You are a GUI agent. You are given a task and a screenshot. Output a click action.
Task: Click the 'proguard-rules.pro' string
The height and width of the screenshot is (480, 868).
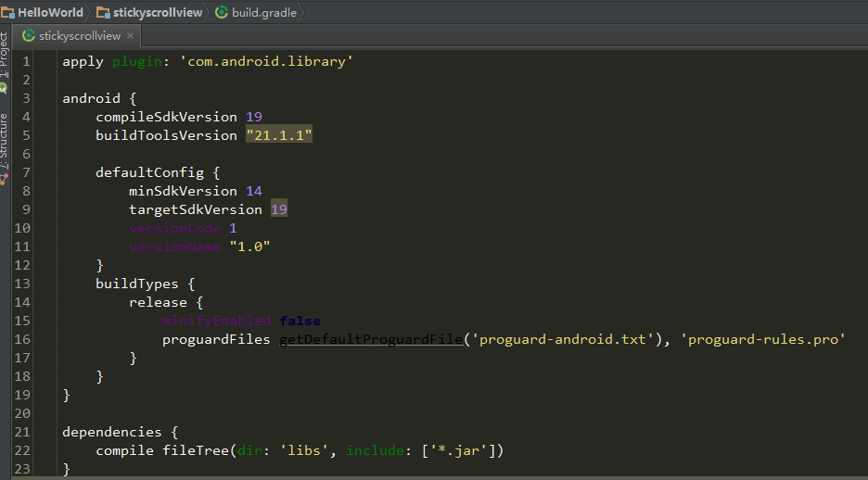point(763,339)
